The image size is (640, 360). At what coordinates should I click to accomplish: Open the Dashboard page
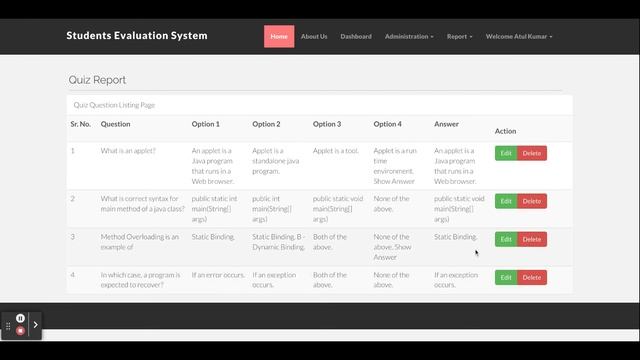pos(356,36)
